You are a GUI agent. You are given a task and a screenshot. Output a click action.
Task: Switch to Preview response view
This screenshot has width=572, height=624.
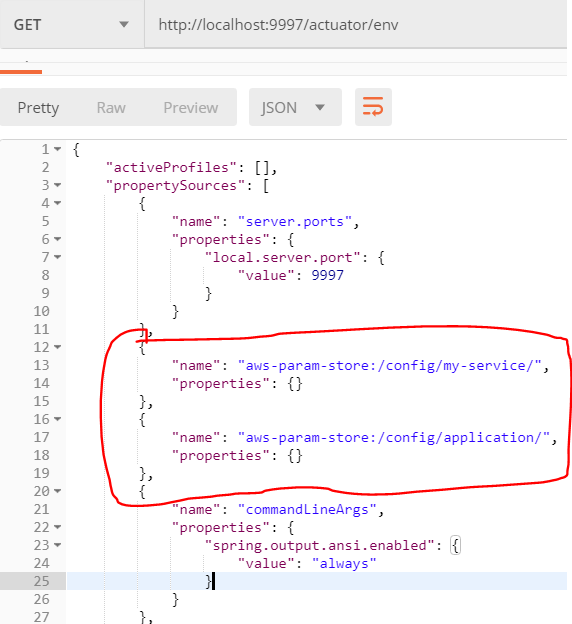[191, 107]
